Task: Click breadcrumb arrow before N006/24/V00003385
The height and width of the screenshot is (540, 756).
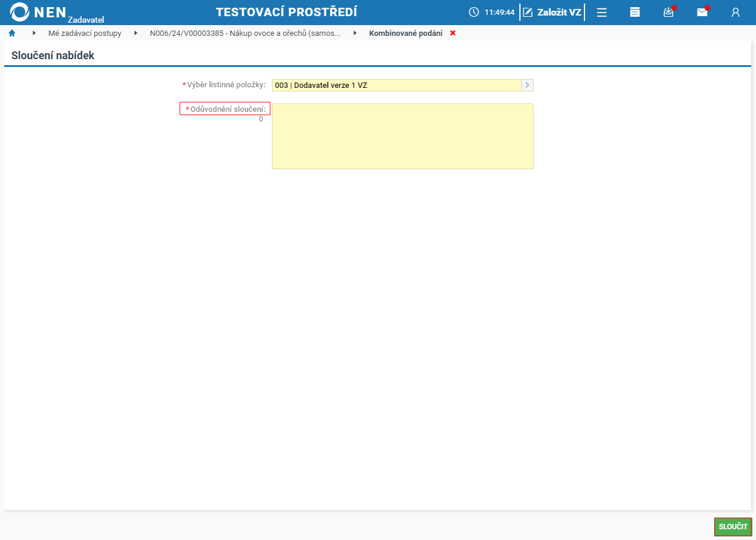Action: coord(136,33)
